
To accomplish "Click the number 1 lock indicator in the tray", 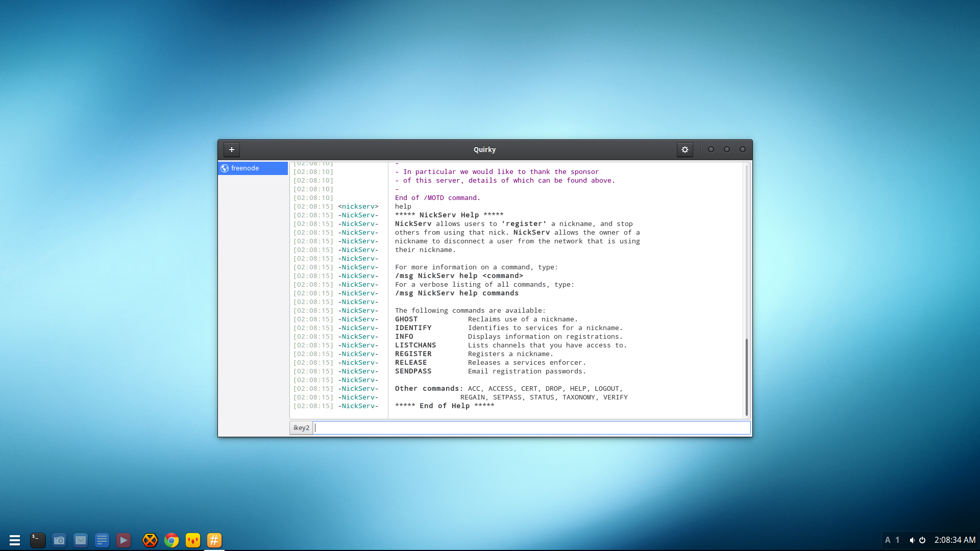I will [898, 540].
